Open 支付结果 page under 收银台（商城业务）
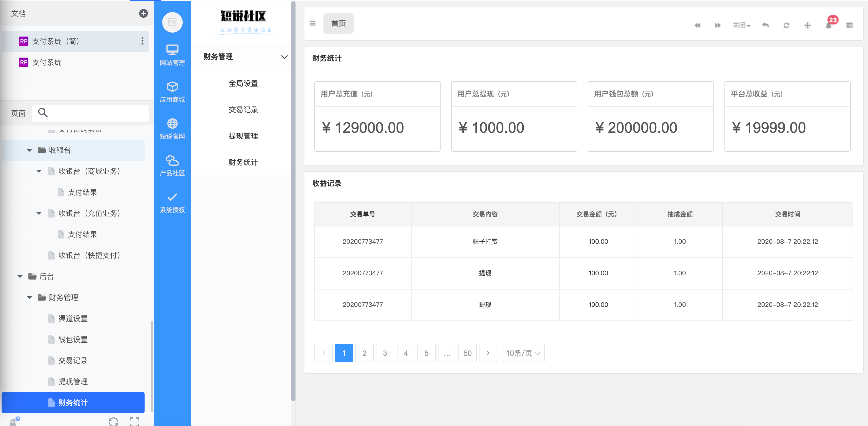This screenshot has height=426, width=868. [82, 192]
